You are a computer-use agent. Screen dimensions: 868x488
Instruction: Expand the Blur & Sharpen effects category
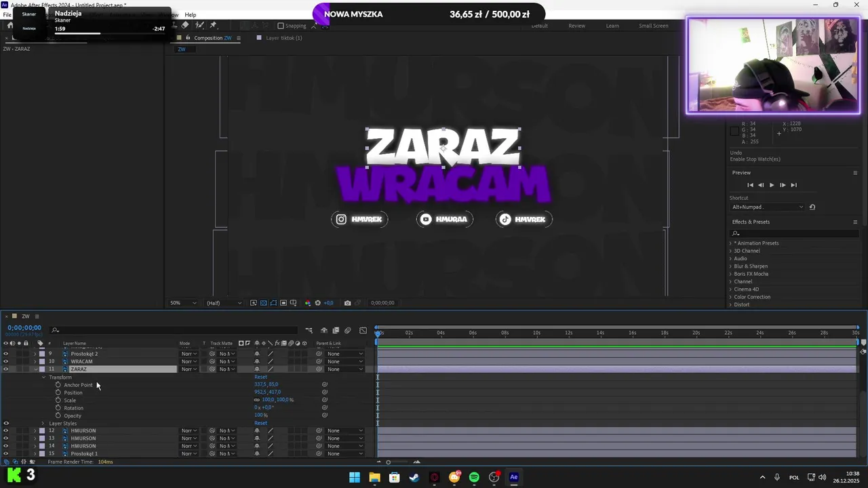tap(730, 266)
